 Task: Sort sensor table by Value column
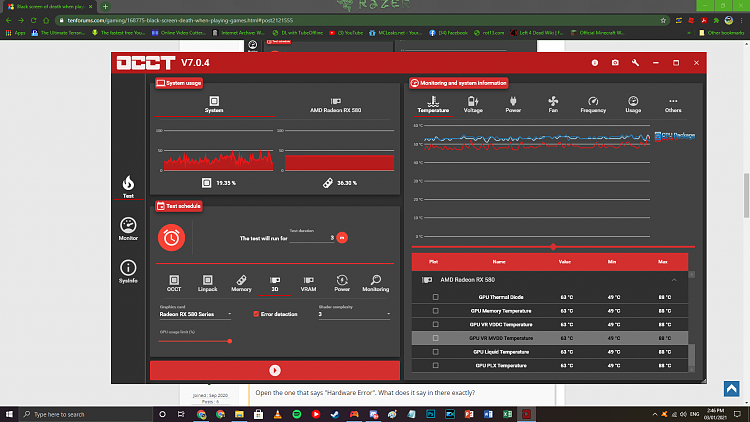point(564,262)
